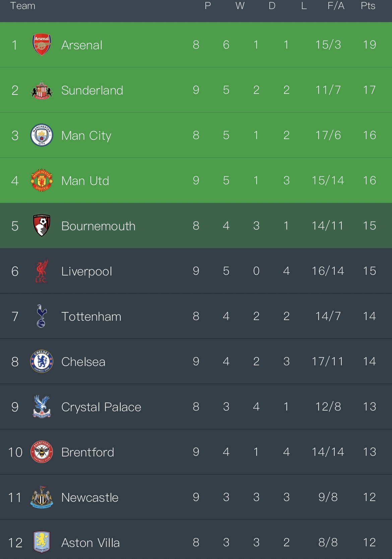Click the F/A column header
Image resolution: width=392 pixels, height=559 pixels.
(x=336, y=6)
